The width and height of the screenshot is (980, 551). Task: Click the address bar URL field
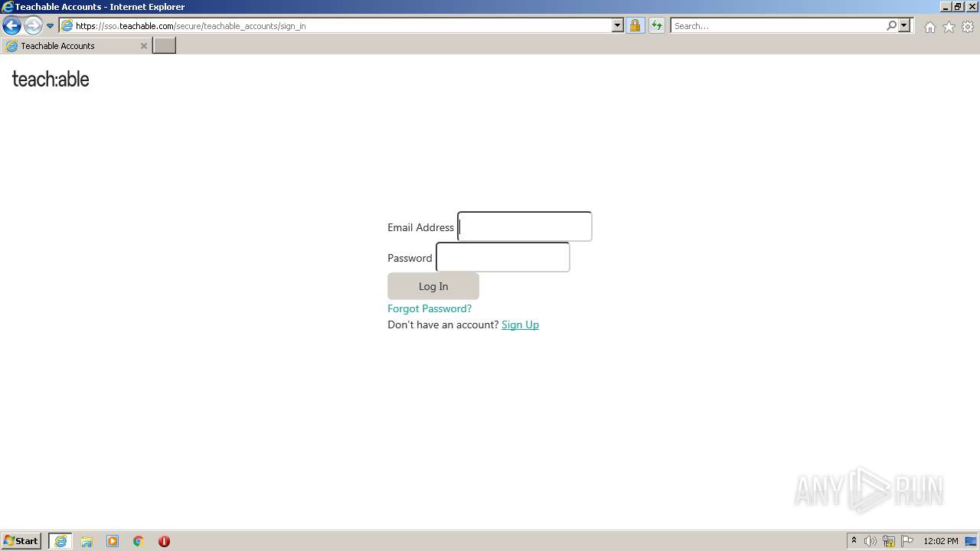click(x=335, y=25)
